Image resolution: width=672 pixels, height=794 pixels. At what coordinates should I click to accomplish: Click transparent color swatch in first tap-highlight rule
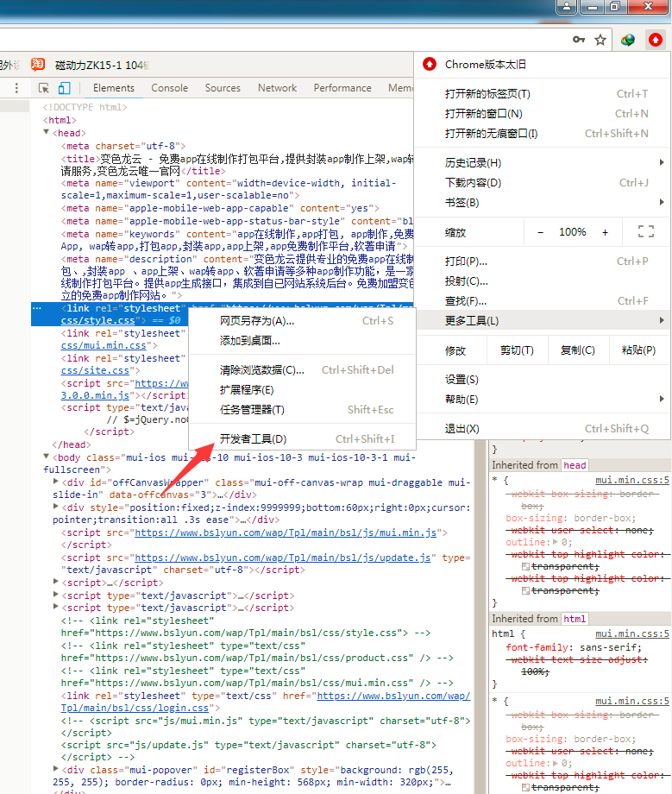coord(525,566)
